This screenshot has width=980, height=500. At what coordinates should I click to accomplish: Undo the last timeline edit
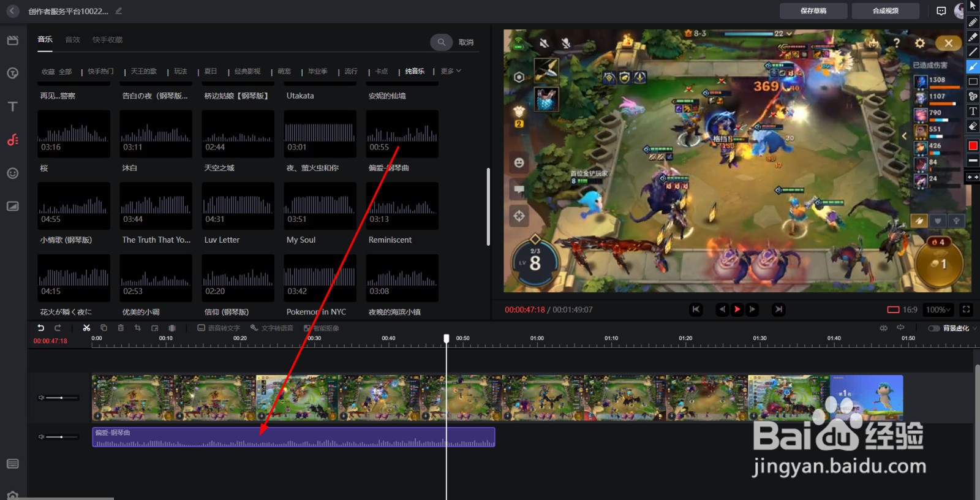[41, 328]
